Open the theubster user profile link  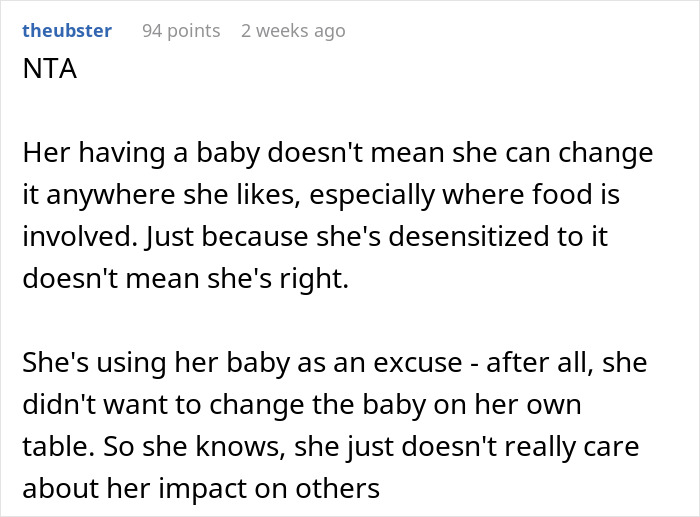tap(66, 31)
